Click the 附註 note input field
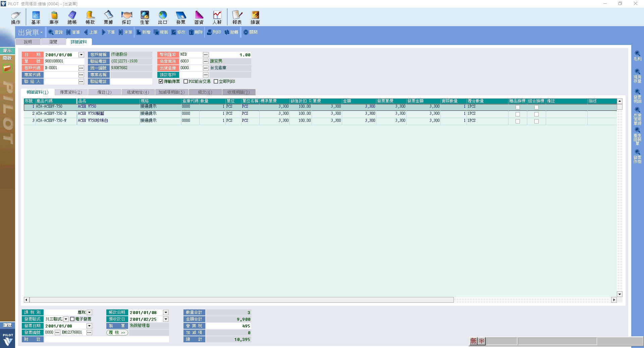The image size is (644, 348). pos(107,339)
